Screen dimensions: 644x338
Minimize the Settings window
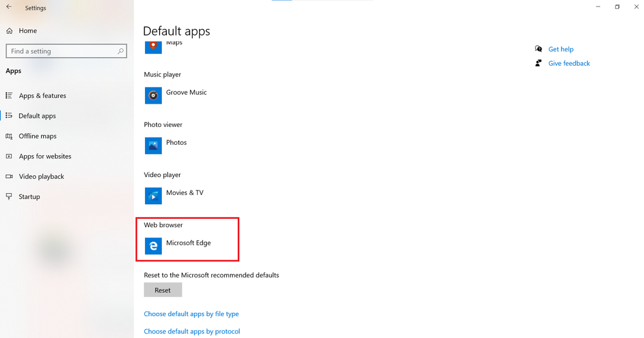point(598,6)
